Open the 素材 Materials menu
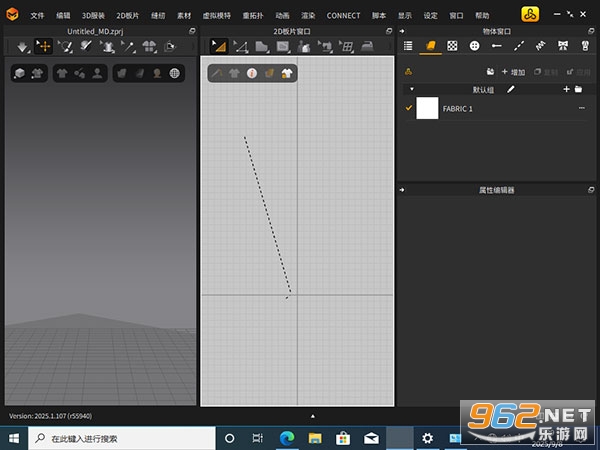 click(x=184, y=16)
